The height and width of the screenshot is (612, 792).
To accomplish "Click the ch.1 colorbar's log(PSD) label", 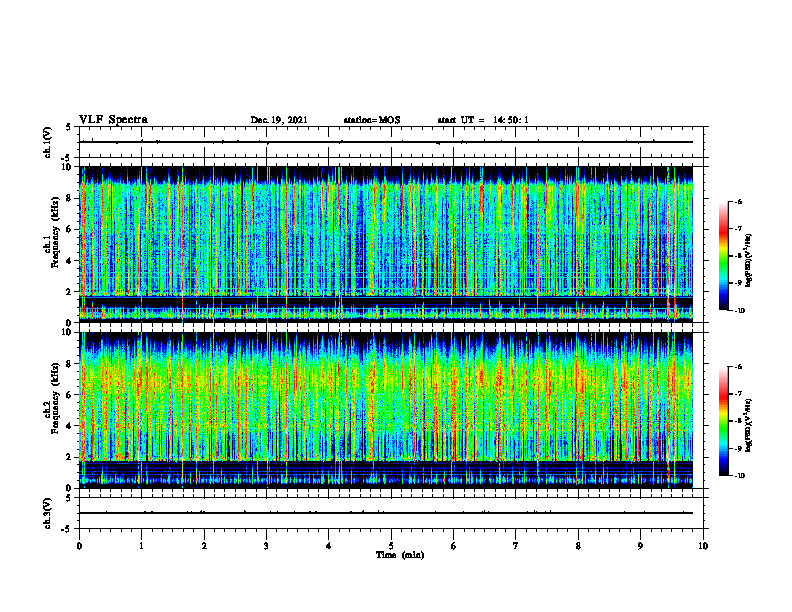I will click(749, 260).
